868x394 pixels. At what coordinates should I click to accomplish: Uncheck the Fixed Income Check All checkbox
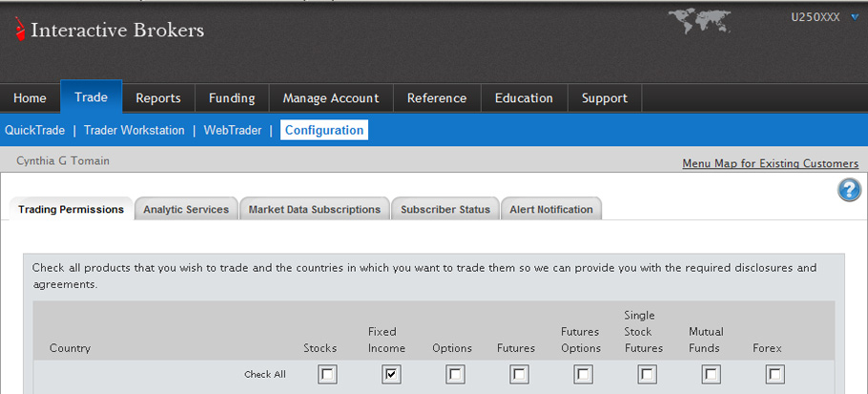[x=391, y=375]
